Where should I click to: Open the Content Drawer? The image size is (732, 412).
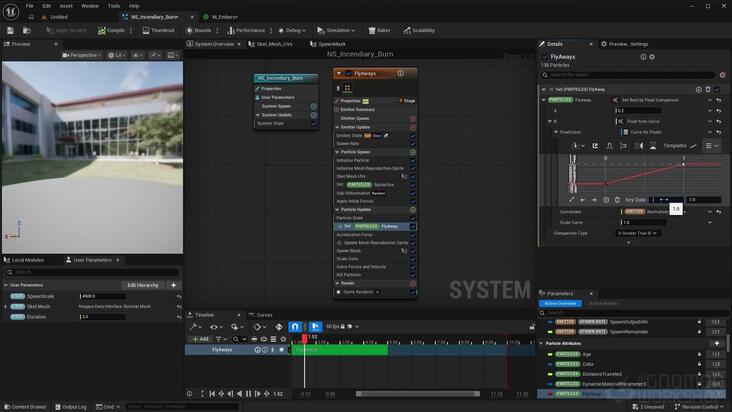[x=24, y=407]
